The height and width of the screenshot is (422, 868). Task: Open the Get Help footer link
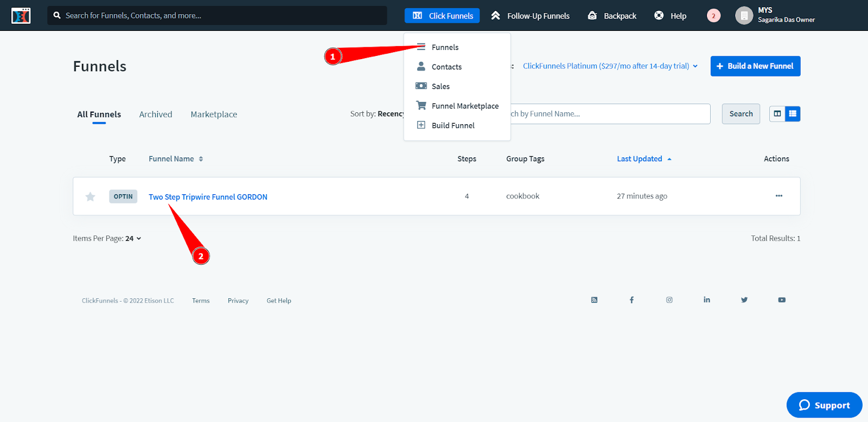click(279, 300)
